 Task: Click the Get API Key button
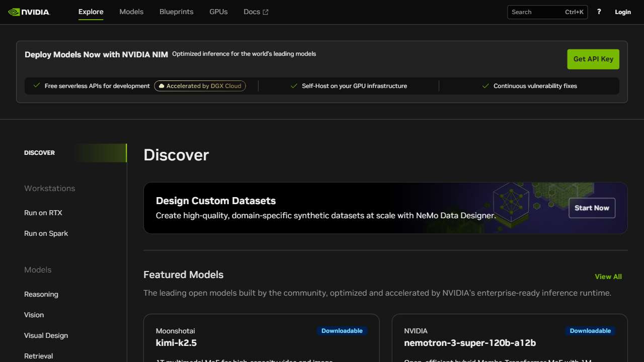pyautogui.click(x=593, y=59)
